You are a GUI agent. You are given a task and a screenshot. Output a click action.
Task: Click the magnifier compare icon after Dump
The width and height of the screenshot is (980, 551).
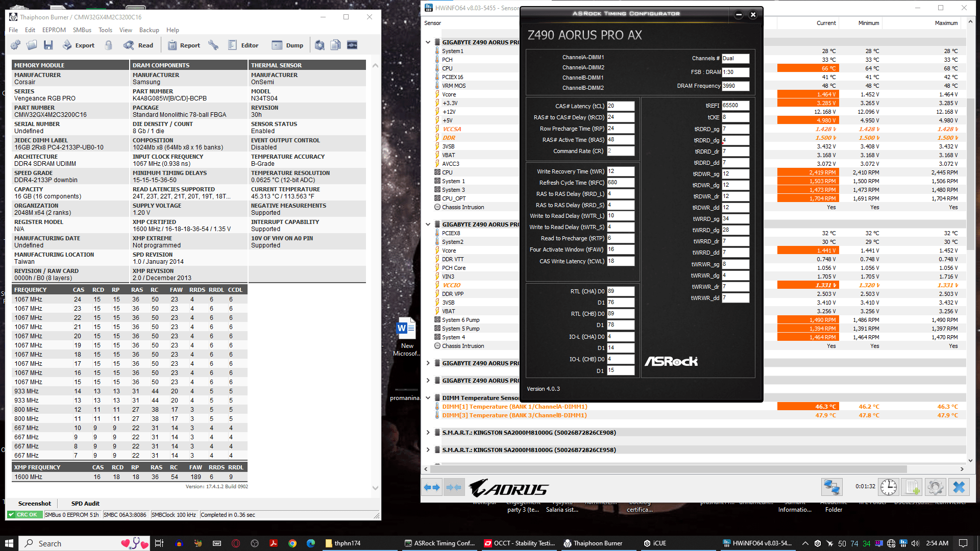point(320,45)
